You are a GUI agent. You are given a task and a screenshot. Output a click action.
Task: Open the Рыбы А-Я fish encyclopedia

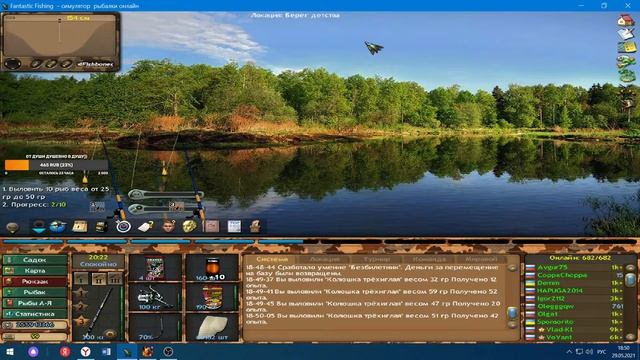pyautogui.click(x=35, y=303)
